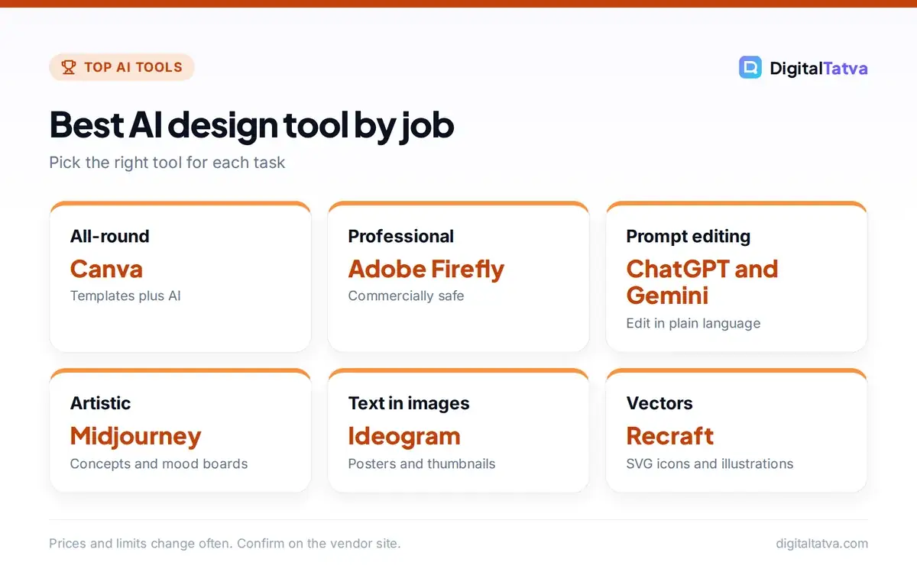The width and height of the screenshot is (917, 588).
Task: Select the Canva tool name
Action: (x=106, y=269)
